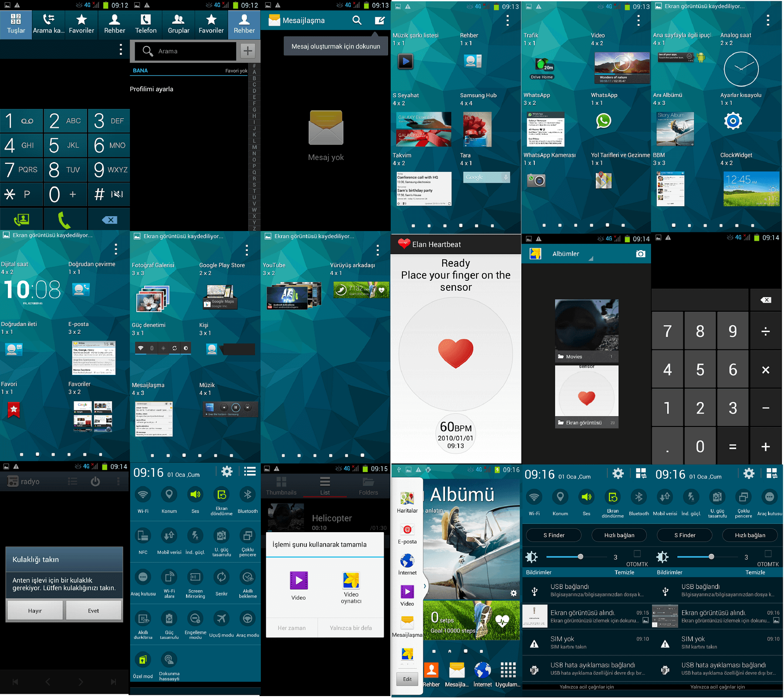Image resolution: width=784 pixels, height=700 pixels.
Task: Select the Thumbnails view tab
Action: click(281, 486)
